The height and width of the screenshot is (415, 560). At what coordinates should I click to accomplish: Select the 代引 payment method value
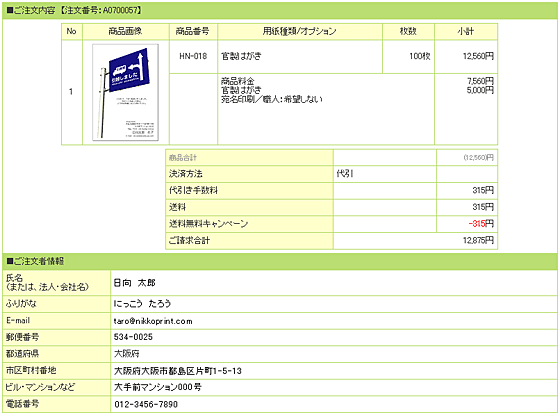coord(345,174)
